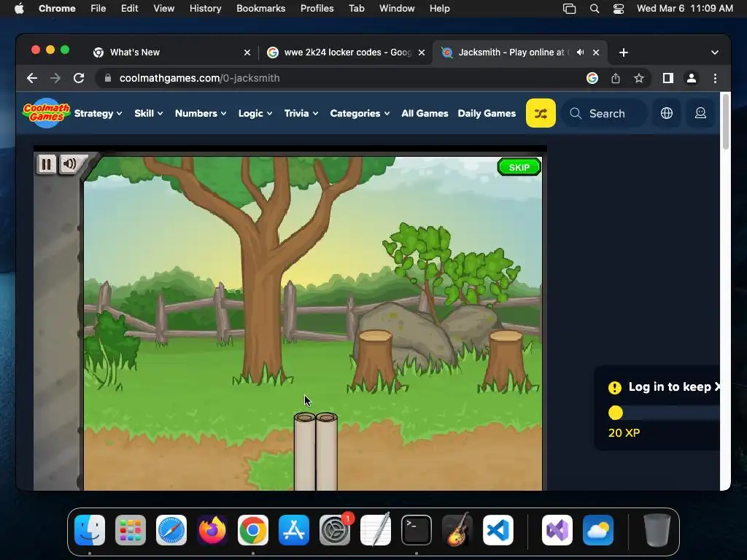The width and height of the screenshot is (747, 560).
Task: Click the XP progress bar
Action: coord(664,413)
